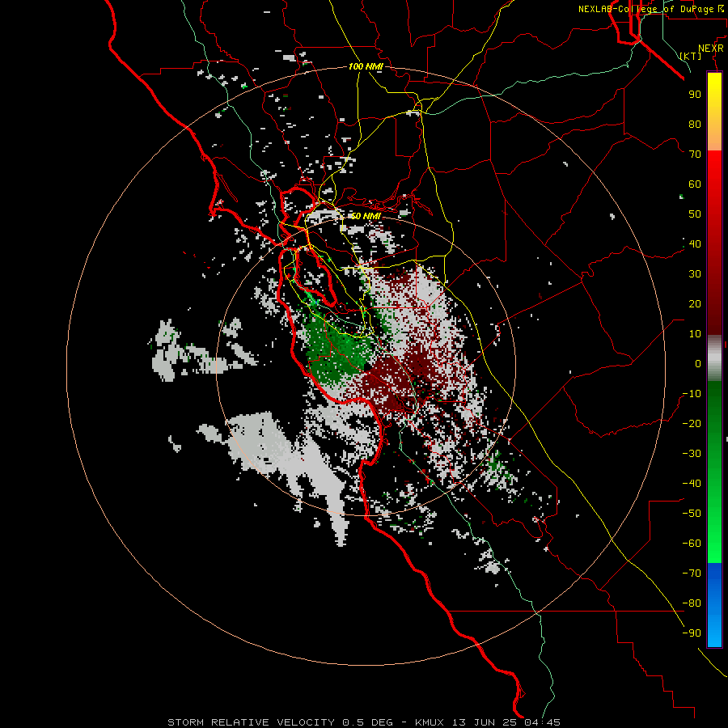Click the 0 value on velocity scale
Screen dimensions: 728x728
coord(698,363)
